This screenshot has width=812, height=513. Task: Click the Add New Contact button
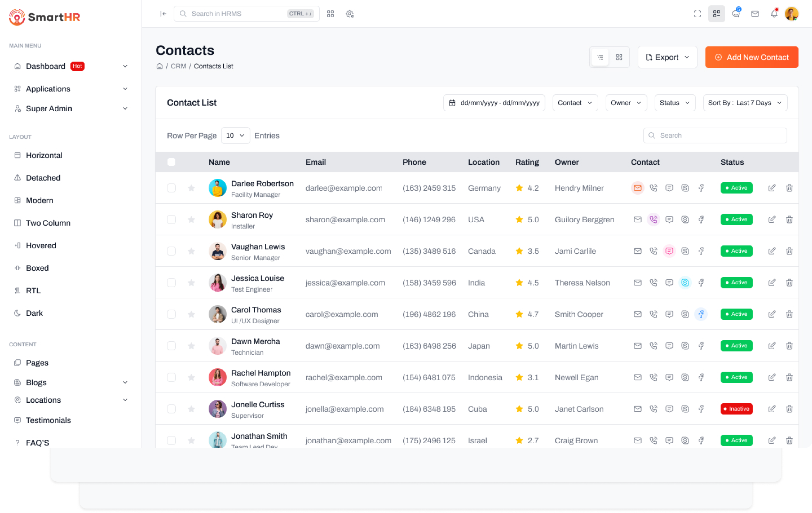coord(752,57)
